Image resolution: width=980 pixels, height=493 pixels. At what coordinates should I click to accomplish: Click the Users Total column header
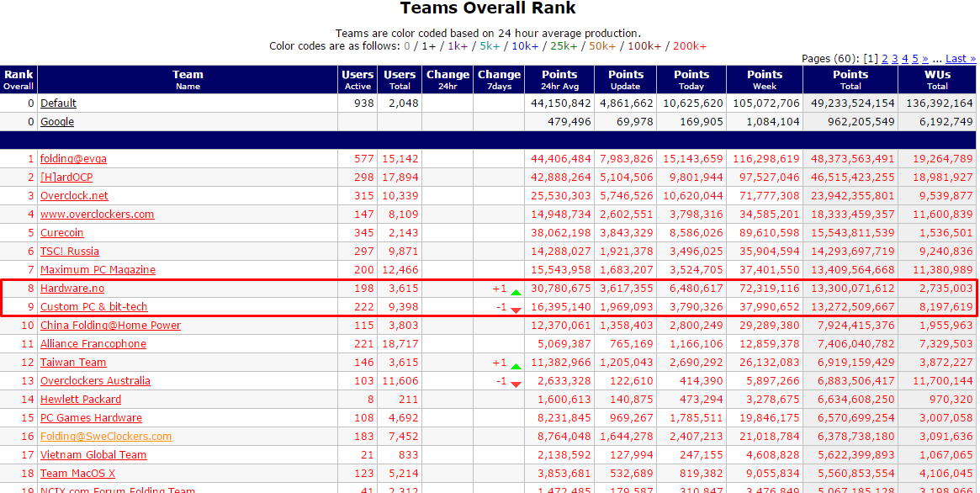point(400,79)
